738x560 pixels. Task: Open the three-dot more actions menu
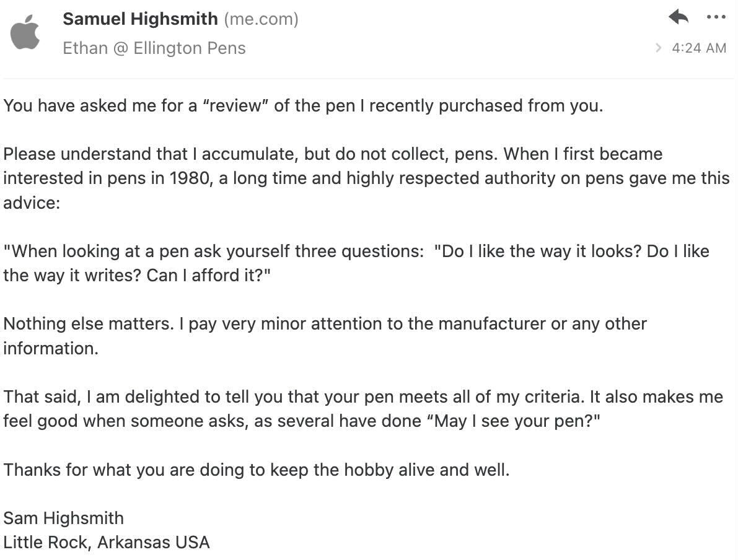(716, 17)
